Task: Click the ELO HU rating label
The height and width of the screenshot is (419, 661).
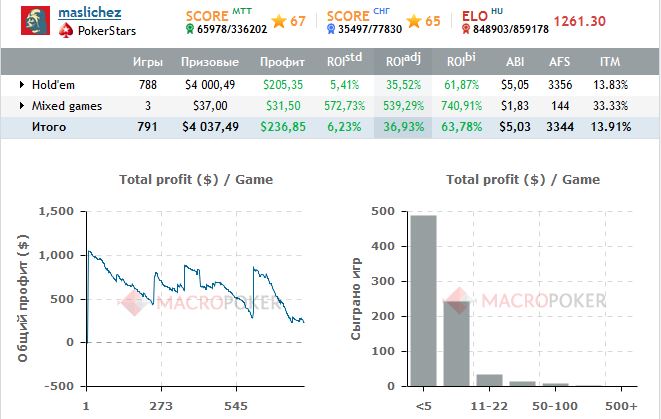Action: tap(483, 16)
